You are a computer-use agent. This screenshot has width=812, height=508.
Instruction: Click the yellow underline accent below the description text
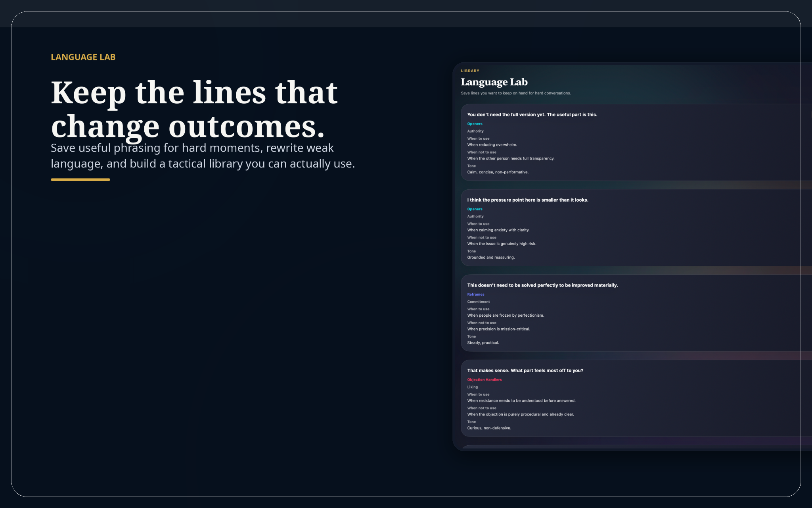80,179
